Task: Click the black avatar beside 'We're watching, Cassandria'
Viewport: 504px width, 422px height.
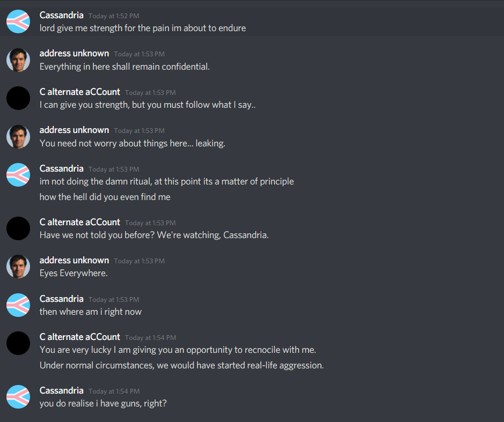Action: point(18,228)
